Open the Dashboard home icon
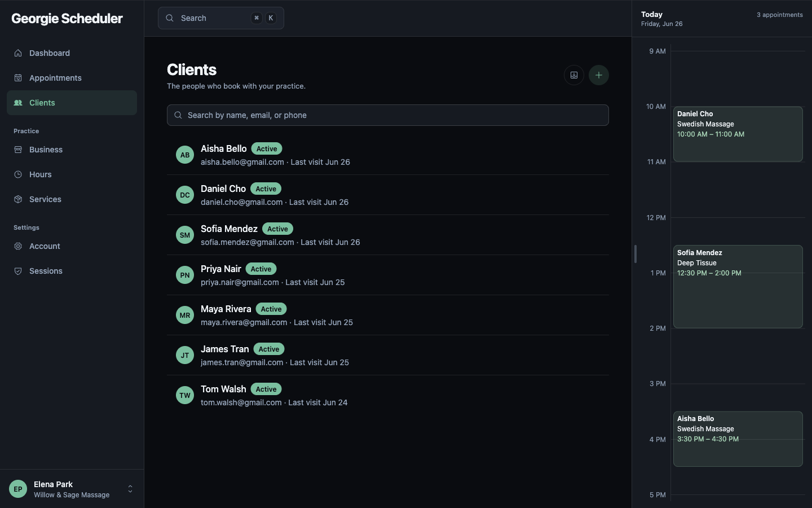 [18, 53]
